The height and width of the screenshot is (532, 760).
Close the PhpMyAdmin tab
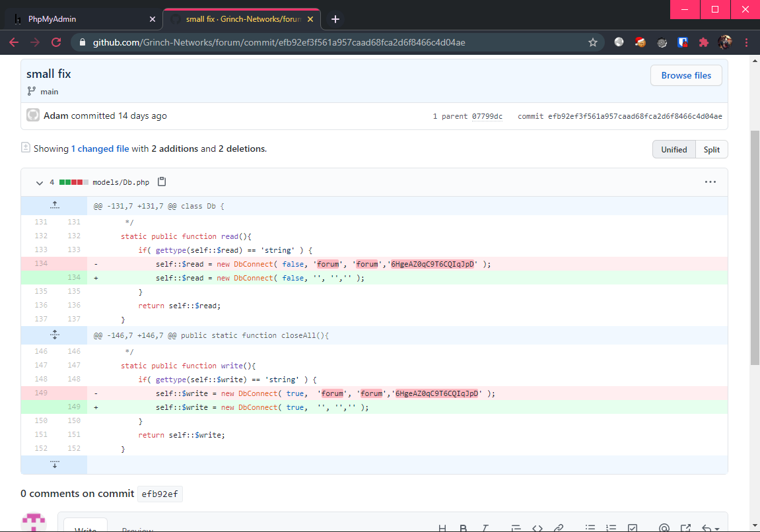(152, 19)
